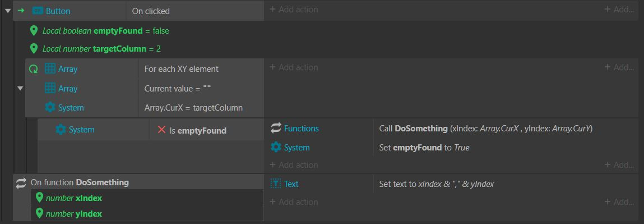Click the Button object icon in top event
This screenshot has height=224, width=644.
coord(38,11)
